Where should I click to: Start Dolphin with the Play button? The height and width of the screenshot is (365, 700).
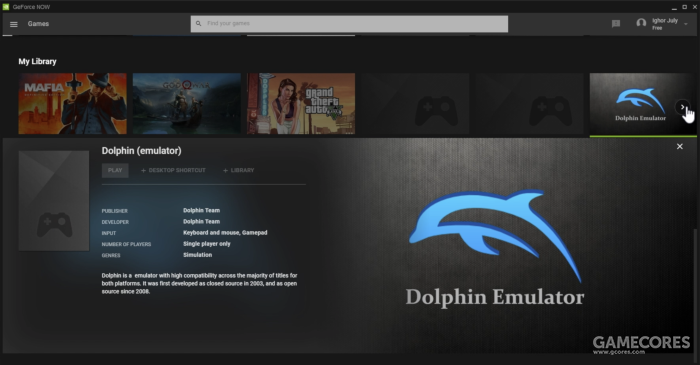coord(115,170)
